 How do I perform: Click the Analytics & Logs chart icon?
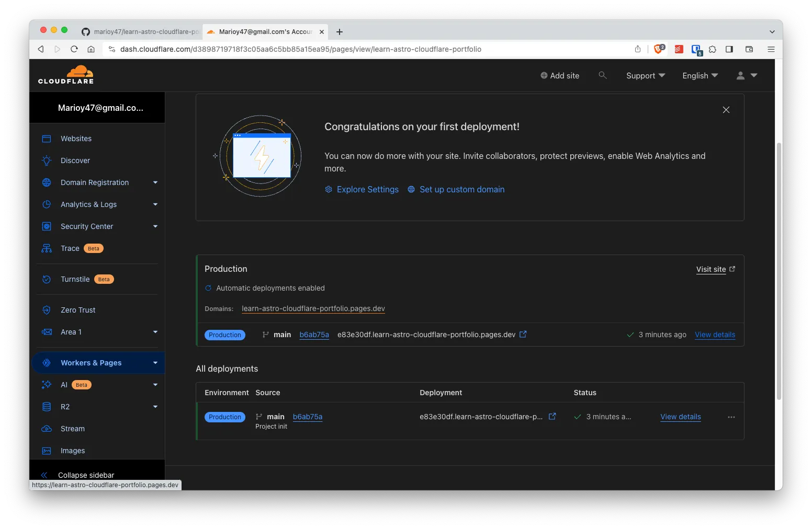(x=47, y=204)
